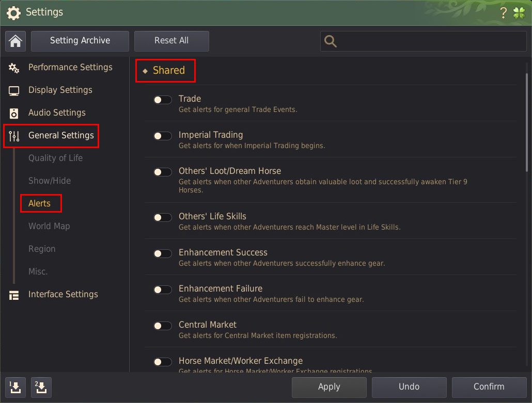
Task: Enable Imperial Trading alerts
Action: pyautogui.click(x=163, y=136)
